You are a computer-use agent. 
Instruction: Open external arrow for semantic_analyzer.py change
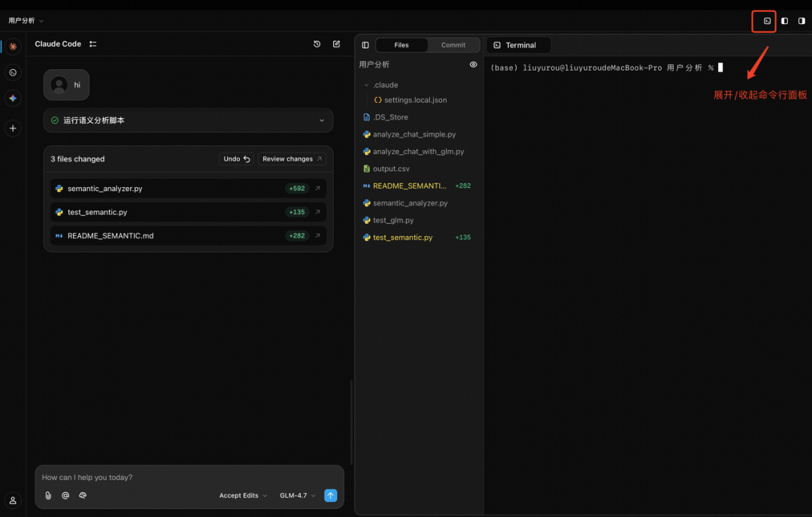tap(317, 189)
